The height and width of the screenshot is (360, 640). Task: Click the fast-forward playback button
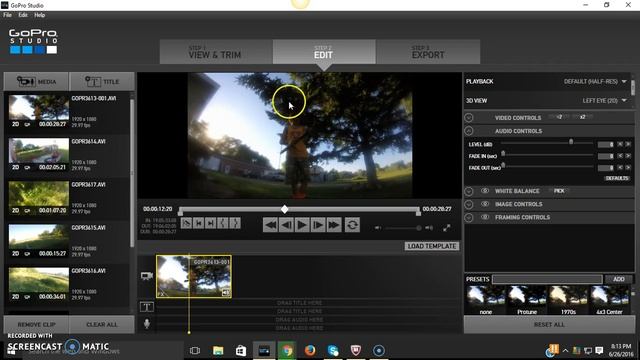tap(334, 225)
